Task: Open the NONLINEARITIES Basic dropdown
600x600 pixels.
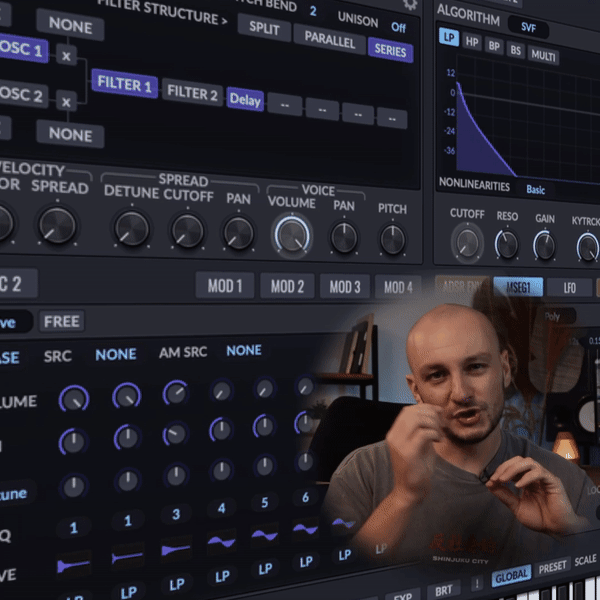Action: (x=536, y=189)
